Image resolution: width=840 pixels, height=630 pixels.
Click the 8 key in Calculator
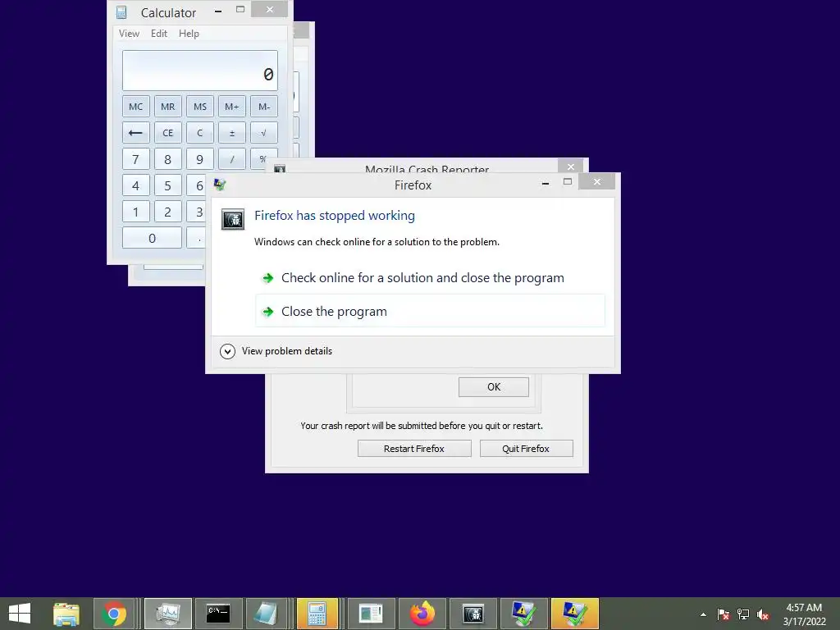point(167,159)
